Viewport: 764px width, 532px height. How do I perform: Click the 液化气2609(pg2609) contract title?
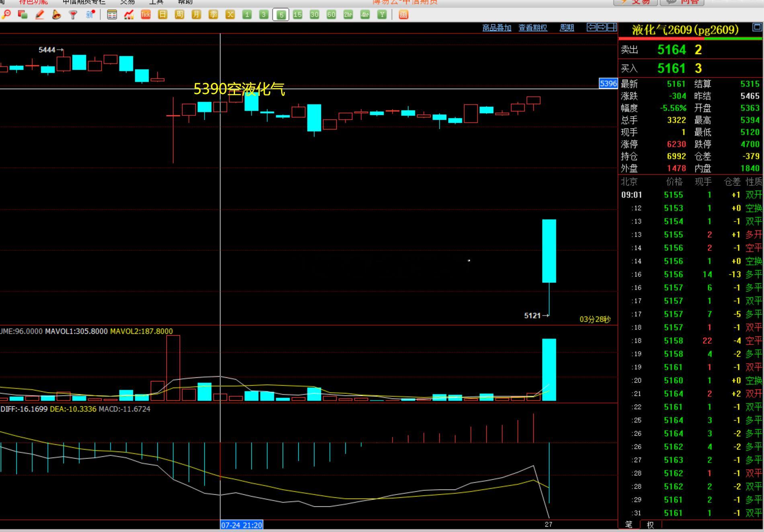pyautogui.click(x=685, y=30)
